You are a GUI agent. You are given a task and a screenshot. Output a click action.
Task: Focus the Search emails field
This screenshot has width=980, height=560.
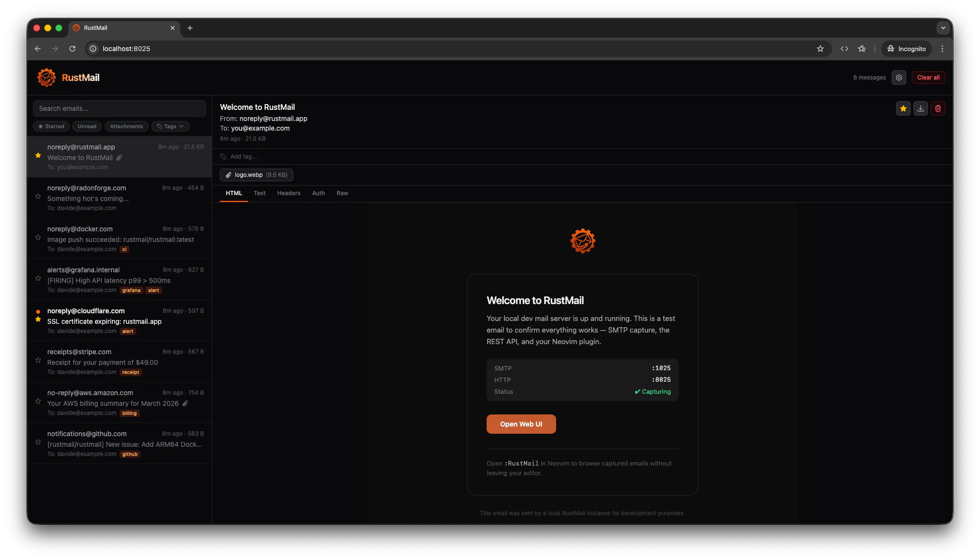[119, 108]
